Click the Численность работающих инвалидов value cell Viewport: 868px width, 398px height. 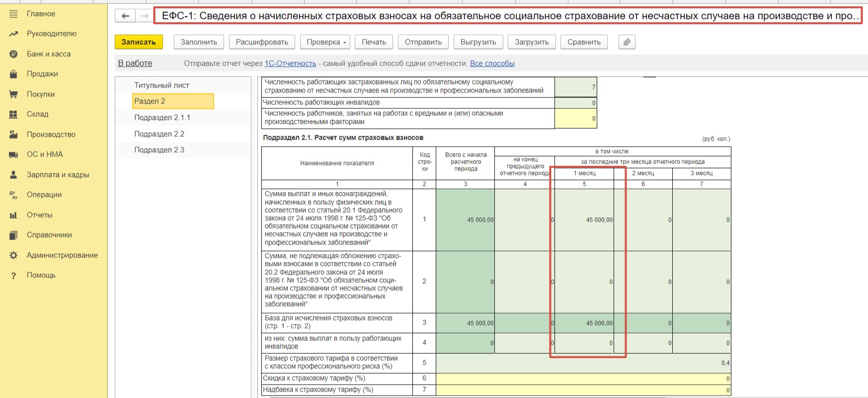576,103
